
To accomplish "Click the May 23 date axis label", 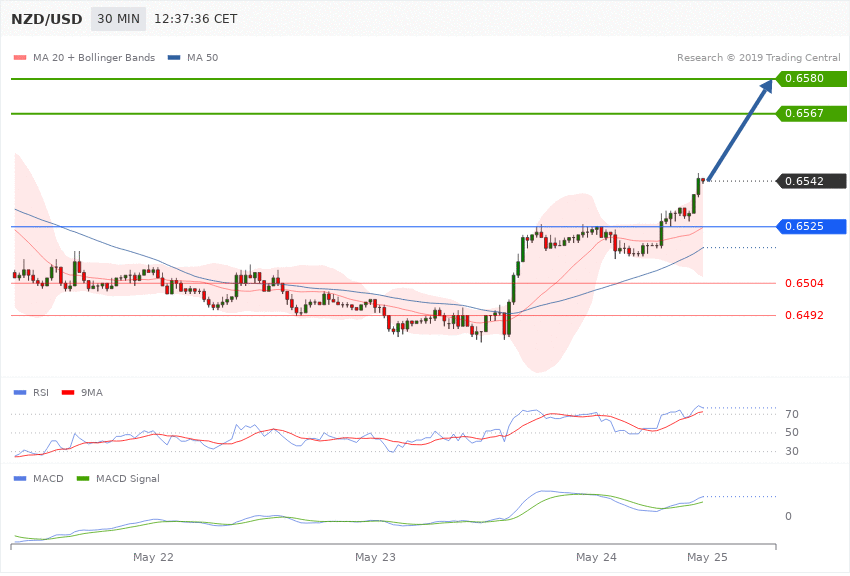I will point(375,557).
